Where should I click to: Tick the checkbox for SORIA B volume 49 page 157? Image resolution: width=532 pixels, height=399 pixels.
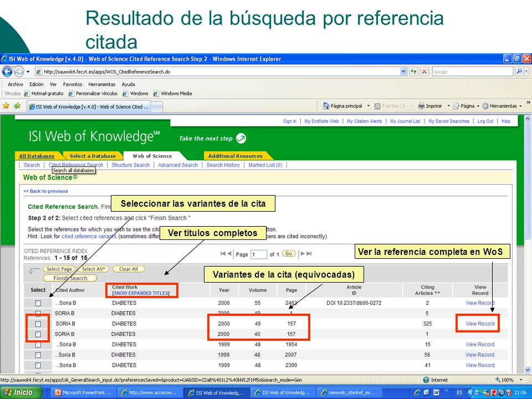(38, 324)
